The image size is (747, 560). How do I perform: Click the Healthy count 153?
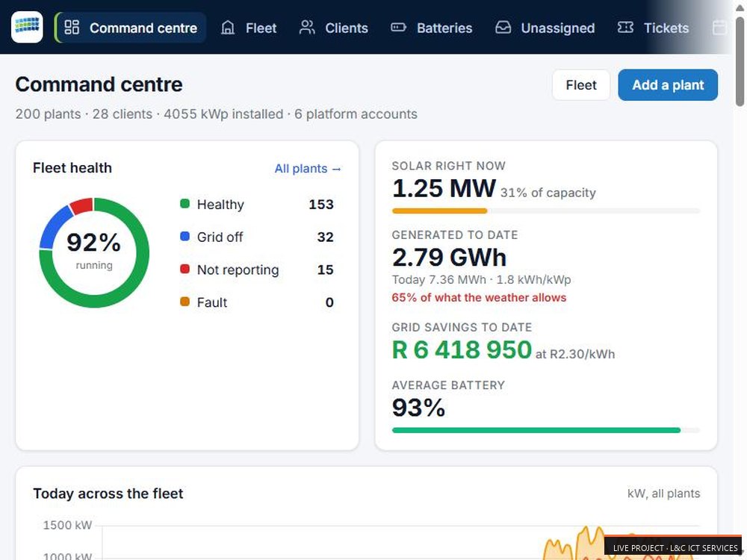(321, 205)
